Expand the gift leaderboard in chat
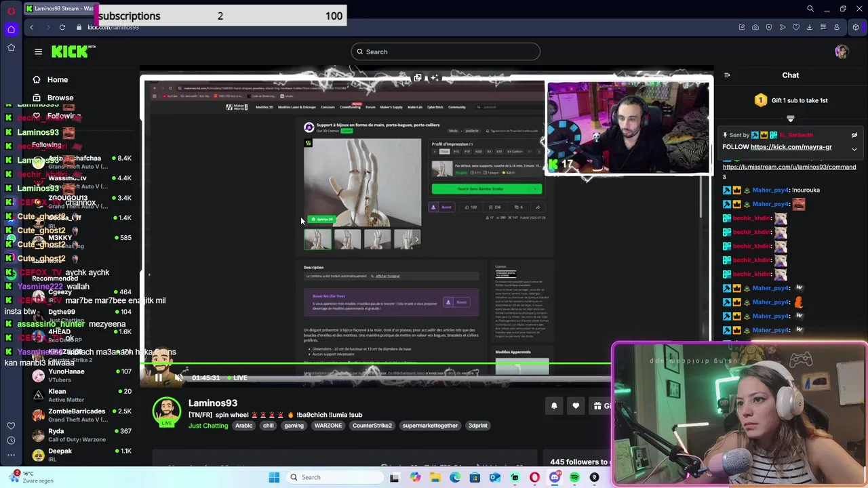The width and height of the screenshot is (868, 488). [x=790, y=119]
